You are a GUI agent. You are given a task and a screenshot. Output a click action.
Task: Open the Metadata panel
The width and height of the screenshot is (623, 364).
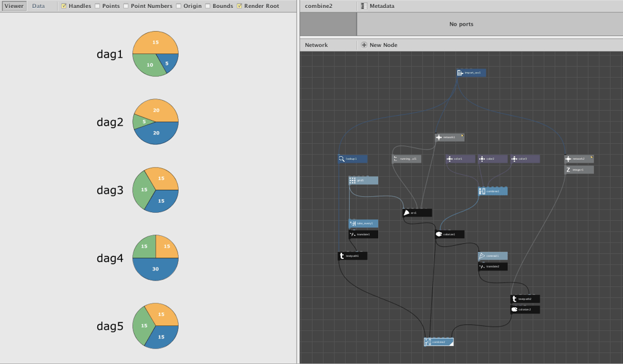click(x=378, y=6)
